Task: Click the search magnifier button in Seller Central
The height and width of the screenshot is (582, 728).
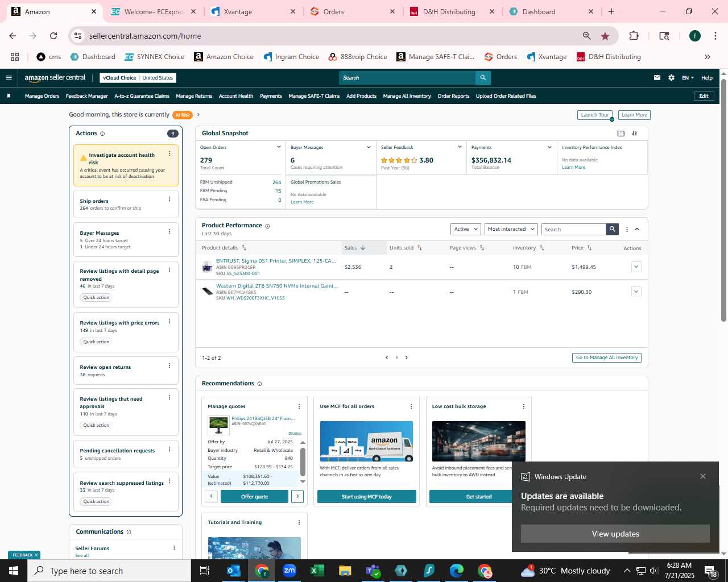Action: click(x=483, y=78)
